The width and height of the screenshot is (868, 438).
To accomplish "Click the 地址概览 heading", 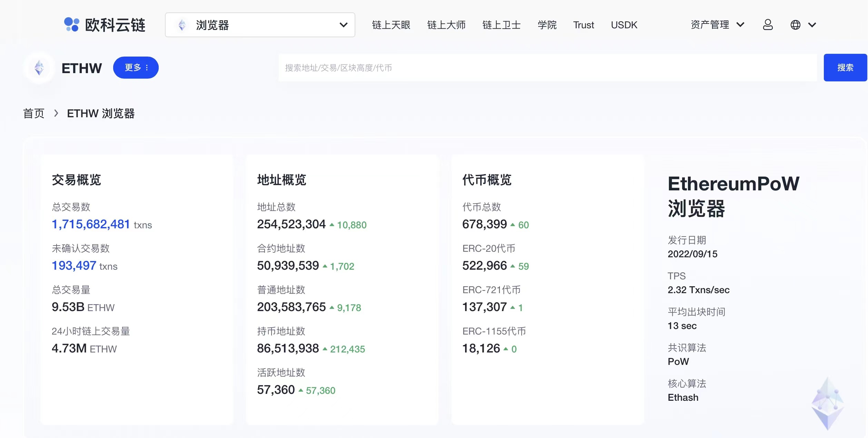I will [x=282, y=180].
